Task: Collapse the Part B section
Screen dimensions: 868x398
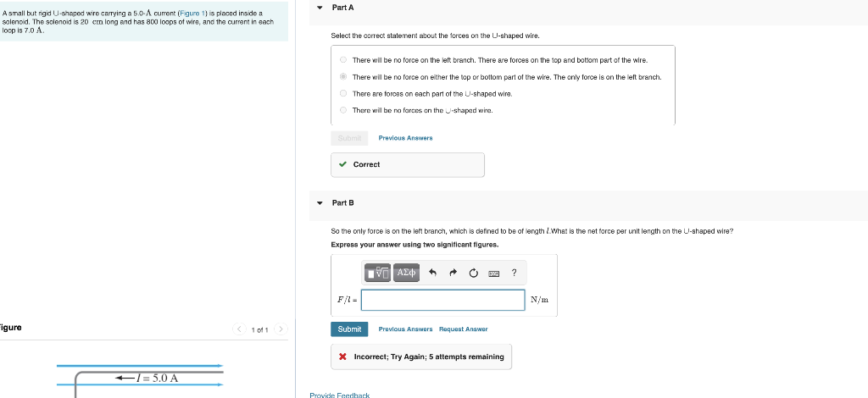Action: 320,203
